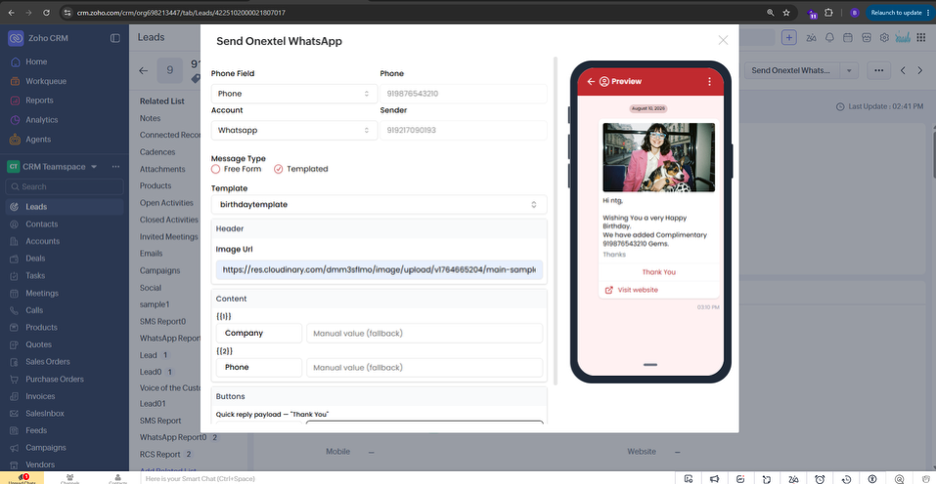Screen dimensions: 936x484
Task: Open the Deals module icon
Action: tap(14, 258)
